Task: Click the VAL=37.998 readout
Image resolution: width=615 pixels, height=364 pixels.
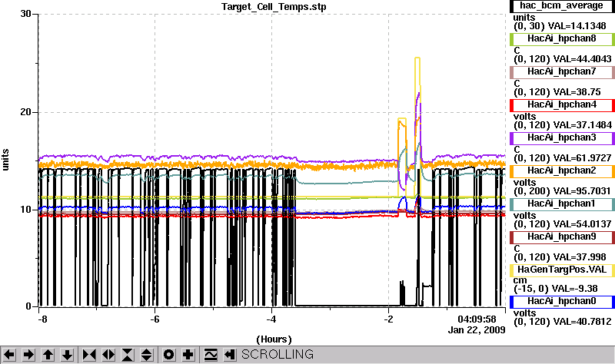Action: 580,257
